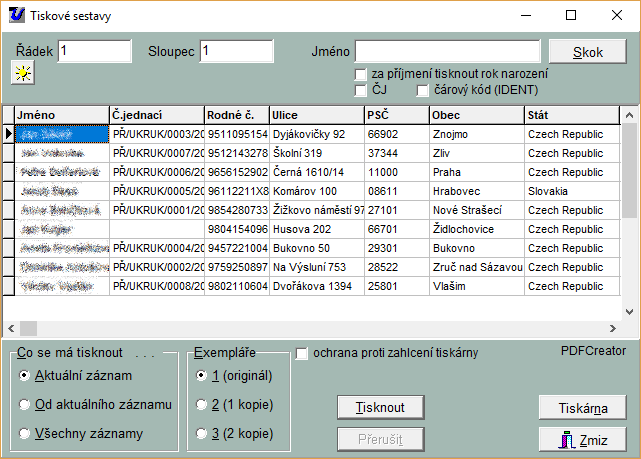Focus the Řádek text field
The height and width of the screenshot is (459, 641).
pyautogui.click(x=94, y=51)
